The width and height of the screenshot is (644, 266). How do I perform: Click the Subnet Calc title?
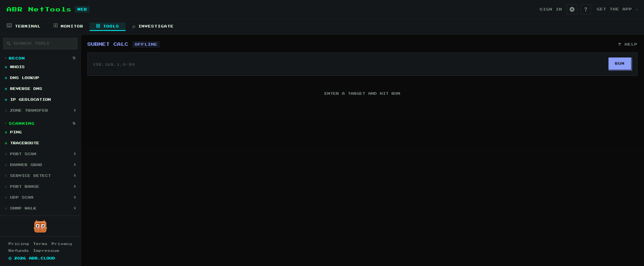107,44
